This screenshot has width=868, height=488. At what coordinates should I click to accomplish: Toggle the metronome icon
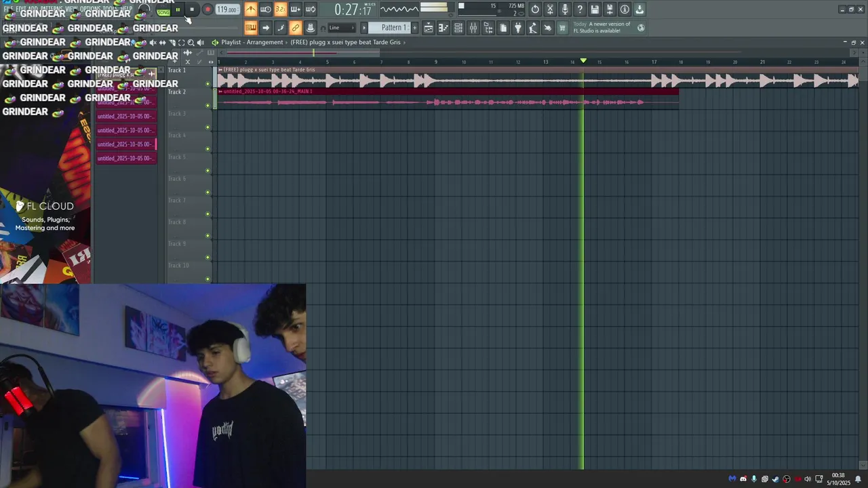(251, 9)
